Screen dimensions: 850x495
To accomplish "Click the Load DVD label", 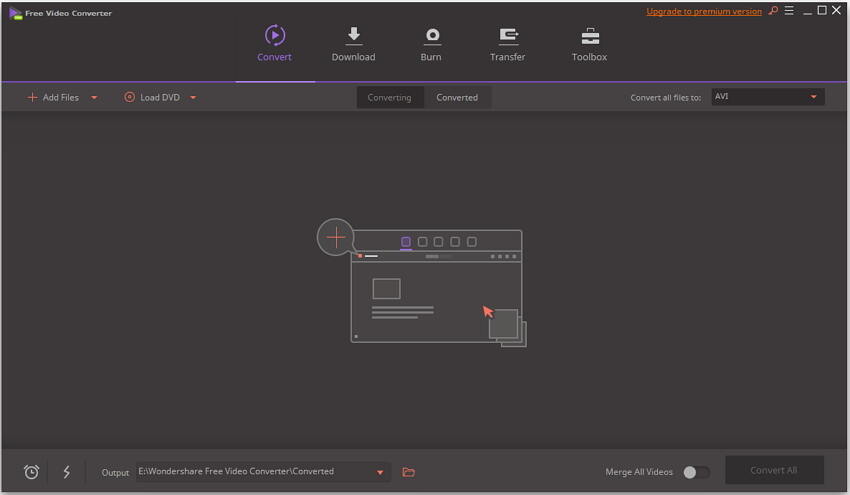I will coord(160,98).
